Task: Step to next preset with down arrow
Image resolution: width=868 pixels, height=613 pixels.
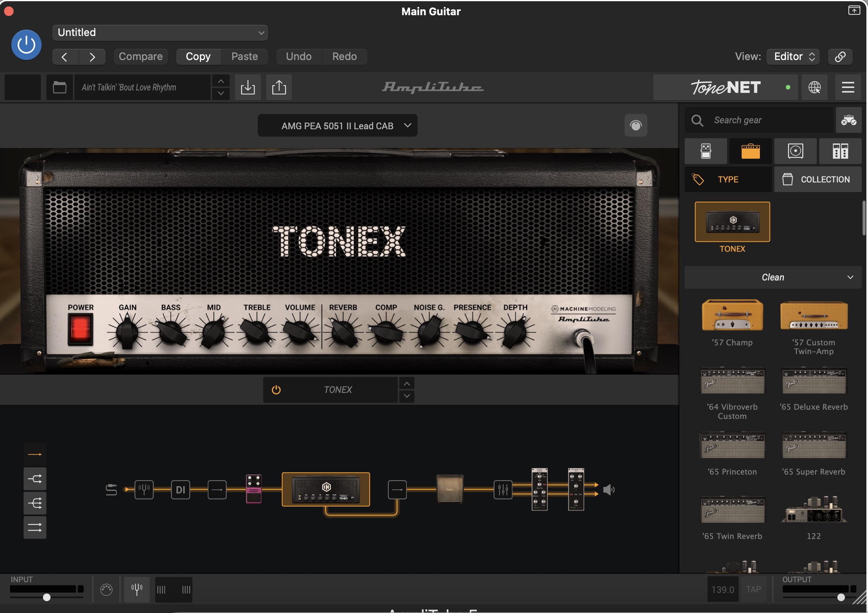Action: click(221, 93)
